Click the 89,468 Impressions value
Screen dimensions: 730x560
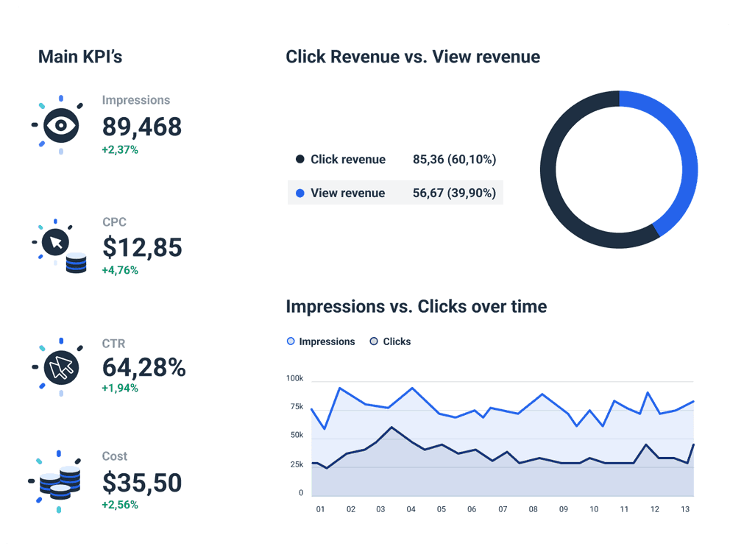pos(141,127)
